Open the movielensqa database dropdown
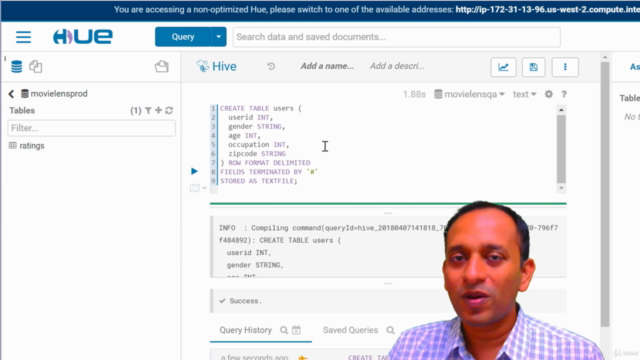 click(x=469, y=94)
